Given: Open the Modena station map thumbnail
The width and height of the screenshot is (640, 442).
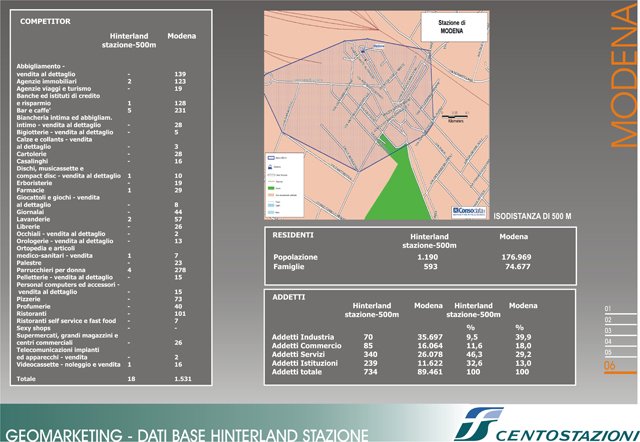Looking at the screenshot, I should tap(377, 115).
